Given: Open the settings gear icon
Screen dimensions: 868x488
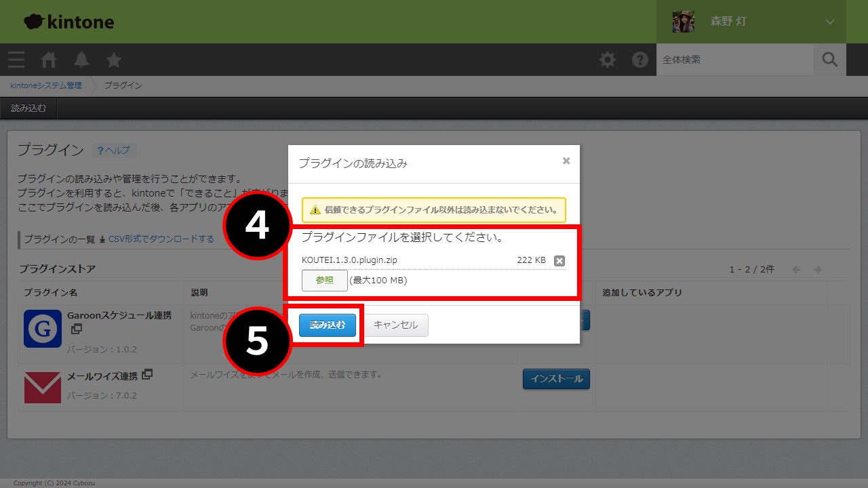Looking at the screenshot, I should coord(608,60).
